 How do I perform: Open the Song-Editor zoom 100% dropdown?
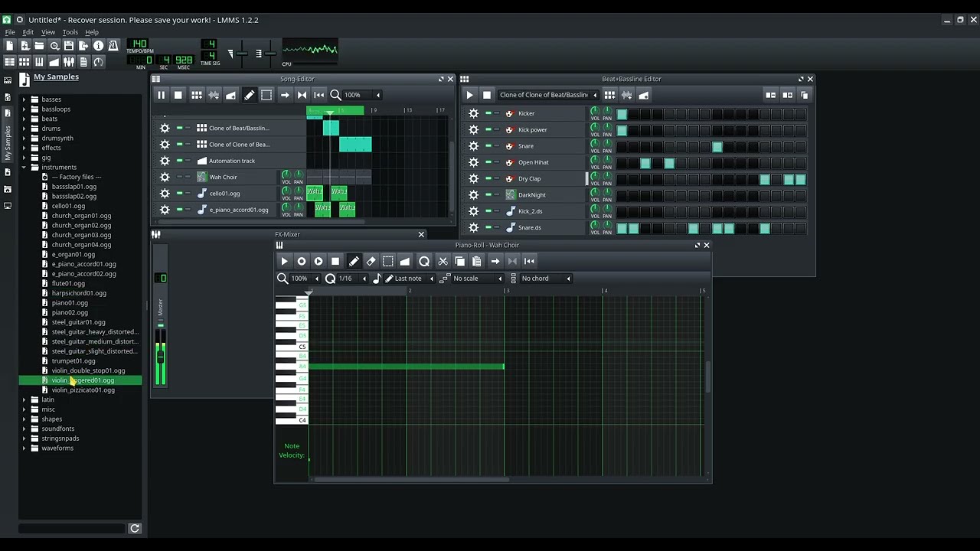click(363, 95)
